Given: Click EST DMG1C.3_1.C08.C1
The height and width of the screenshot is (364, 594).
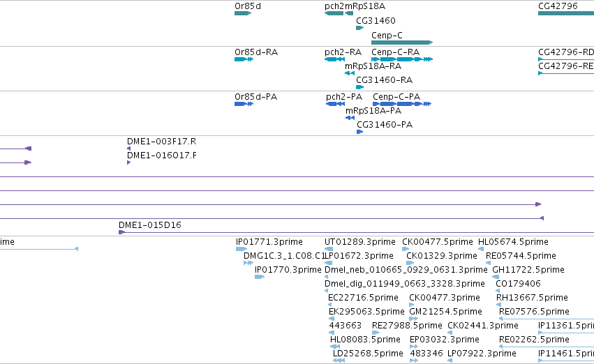Looking at the screenshot, I should click(x=248, y=263).
